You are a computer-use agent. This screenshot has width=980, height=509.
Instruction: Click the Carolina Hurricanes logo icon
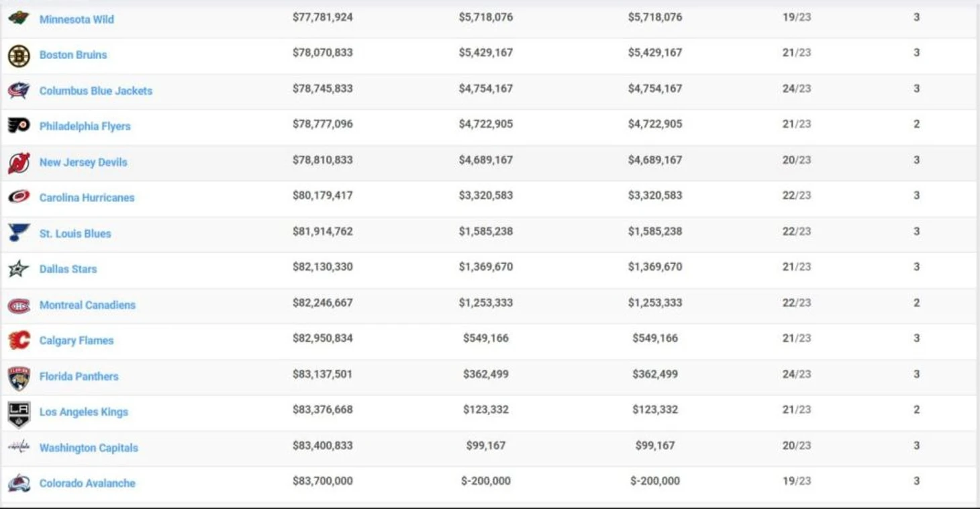pyautogui.click(x=19, y=197)
